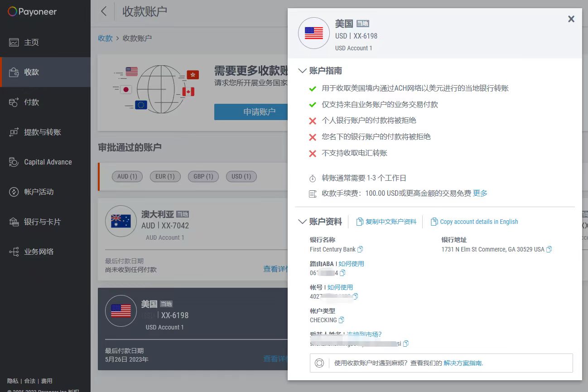Copy the bank address
588x392 pixels.
coord(549,249)
